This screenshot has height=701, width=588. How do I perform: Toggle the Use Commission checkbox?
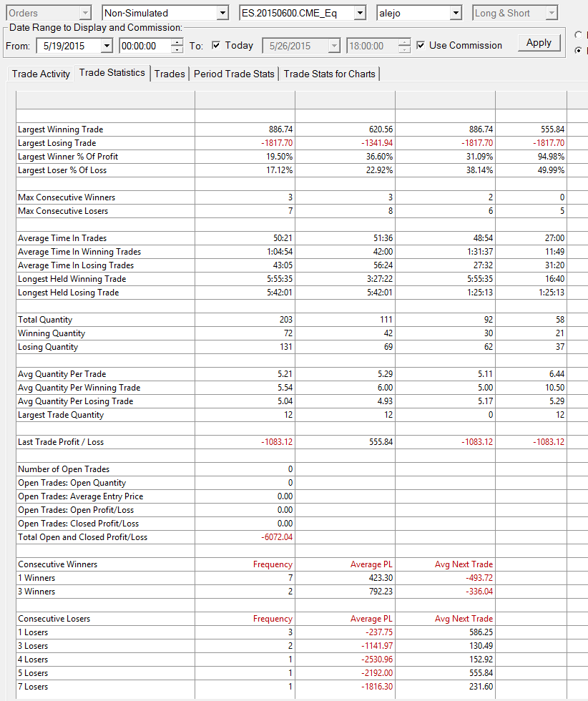pos(421,45)
